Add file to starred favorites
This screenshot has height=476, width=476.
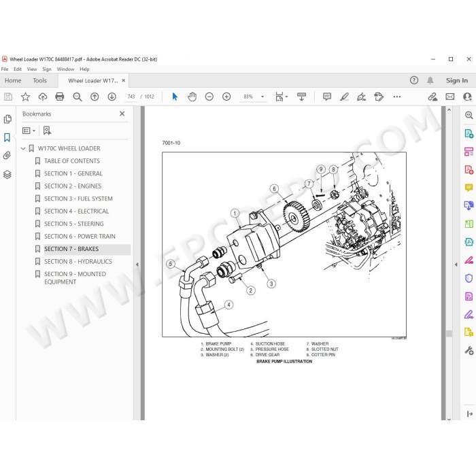point(25,97)
